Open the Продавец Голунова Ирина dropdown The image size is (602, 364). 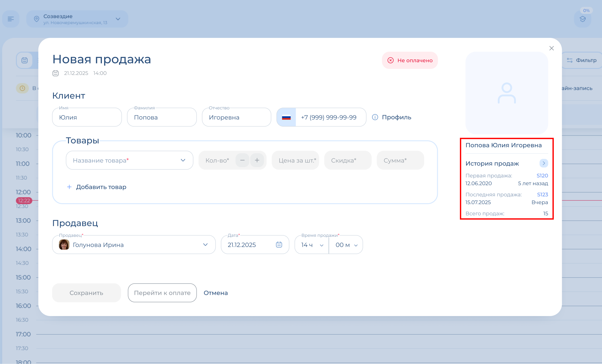pos(205,245)
